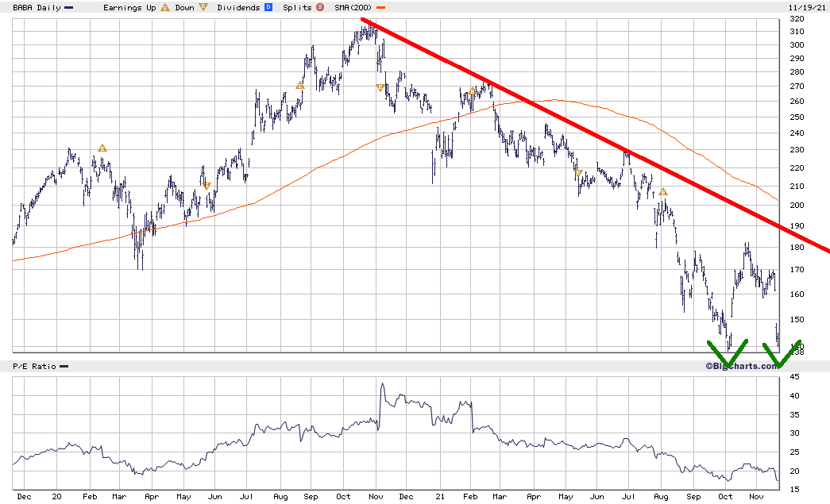Click the "SMA(200)" legend text

pos(353,7)
